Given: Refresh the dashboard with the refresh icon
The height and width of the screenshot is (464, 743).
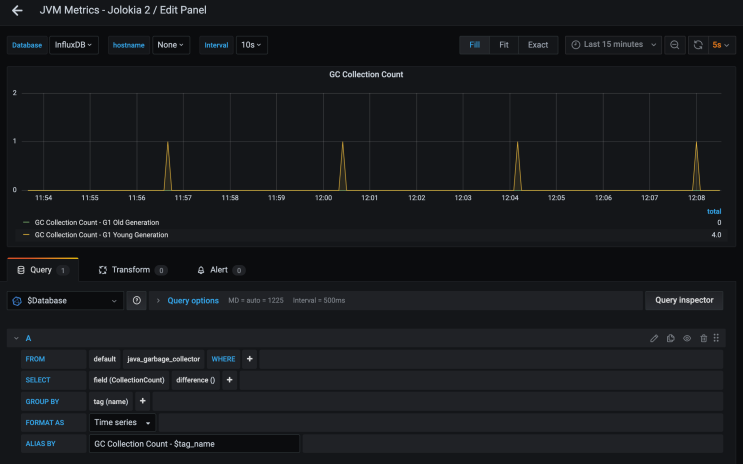Looking at the screenshot, I should pos(698,45).
